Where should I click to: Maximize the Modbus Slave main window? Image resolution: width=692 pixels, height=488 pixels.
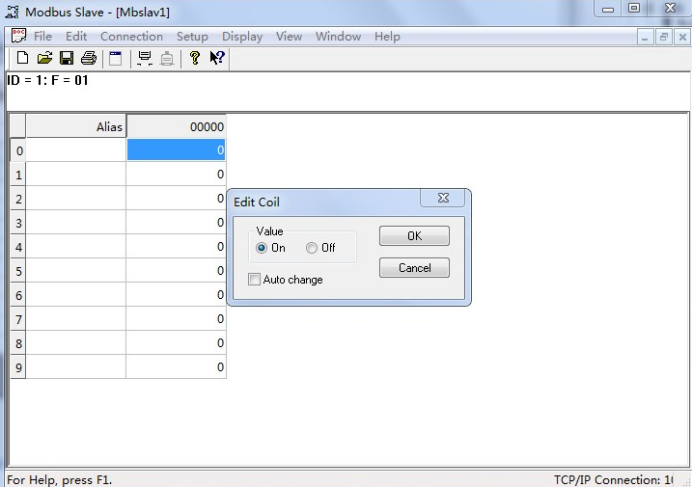[x=634, y=8]
